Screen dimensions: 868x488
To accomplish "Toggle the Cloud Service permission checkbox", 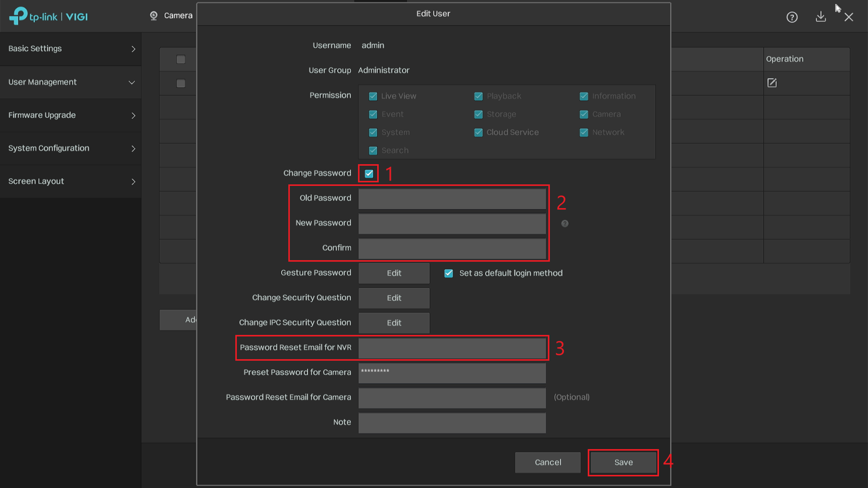I will (x=479, y=133).
